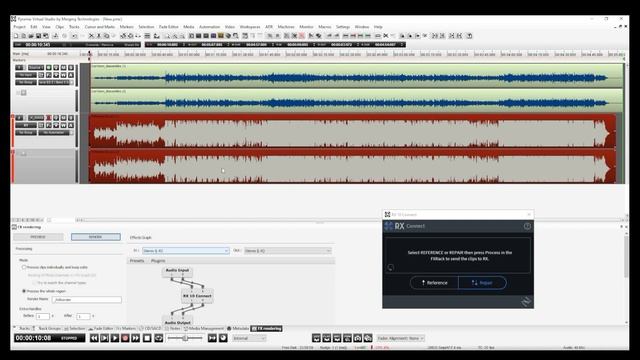
Task: Click the red Record button in transport
Action: pos(125,338)
